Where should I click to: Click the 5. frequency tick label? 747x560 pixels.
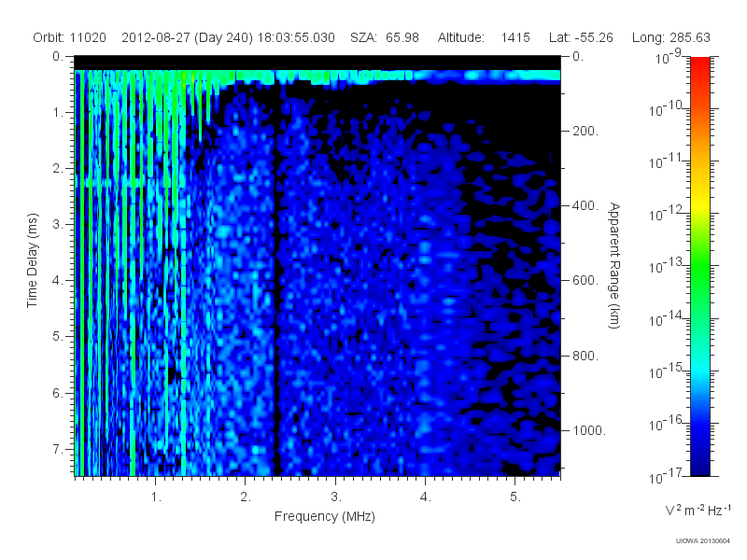(x=515, y=497)
